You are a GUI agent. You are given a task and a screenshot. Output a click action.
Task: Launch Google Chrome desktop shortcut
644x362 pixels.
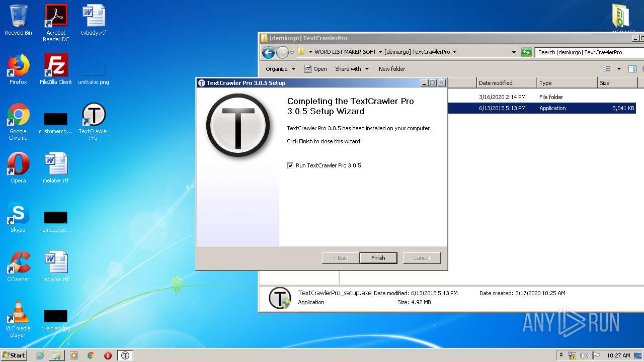click(x=18, y=122)
